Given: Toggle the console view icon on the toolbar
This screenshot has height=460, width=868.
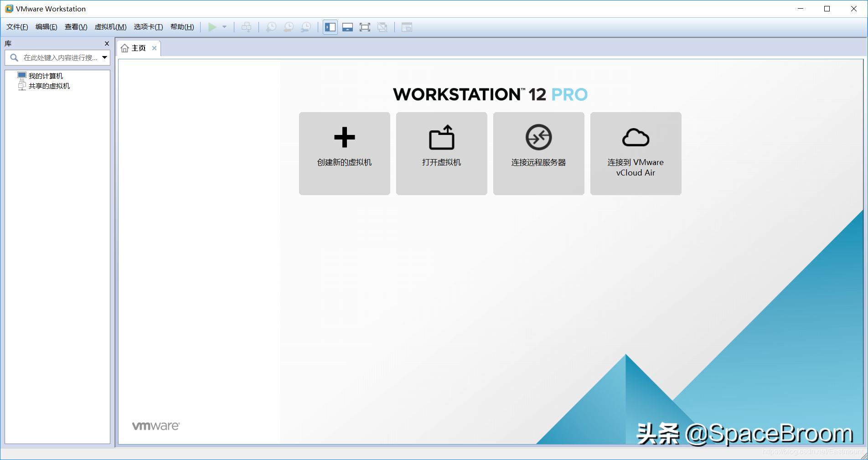Looking at the screenshot, I should click(x=406, y=27).
